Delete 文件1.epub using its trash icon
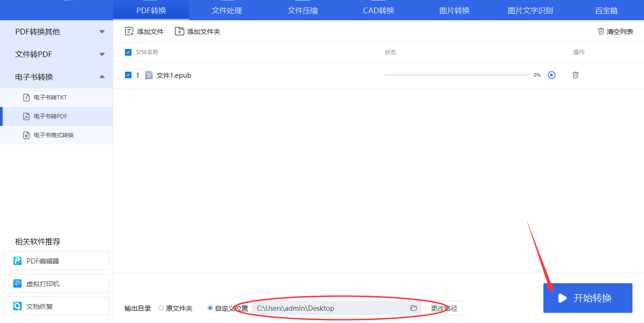Screen dimensions: 644x323 click(576, 75)
